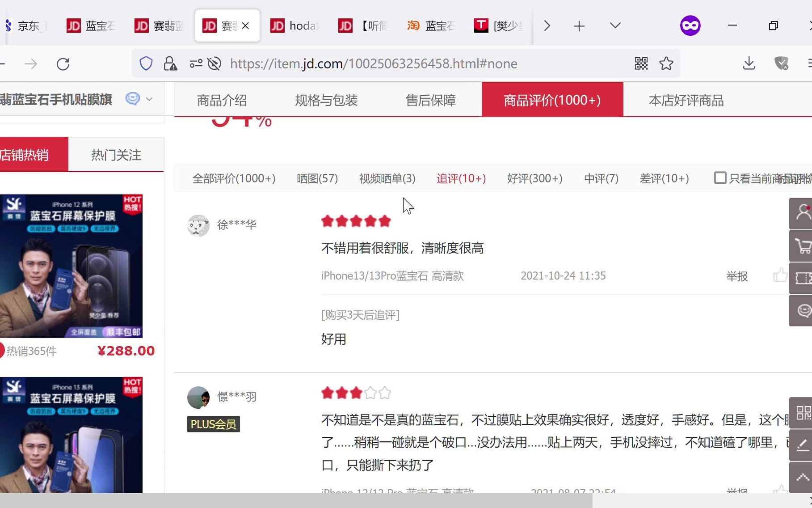The image size is (812, 508).
Task: List all tabs via dropdown arrow
Action: tap(615, 25)
